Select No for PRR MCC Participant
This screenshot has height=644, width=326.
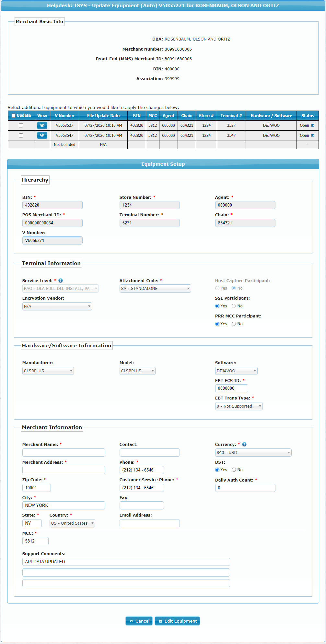click(x=234, y=324)
